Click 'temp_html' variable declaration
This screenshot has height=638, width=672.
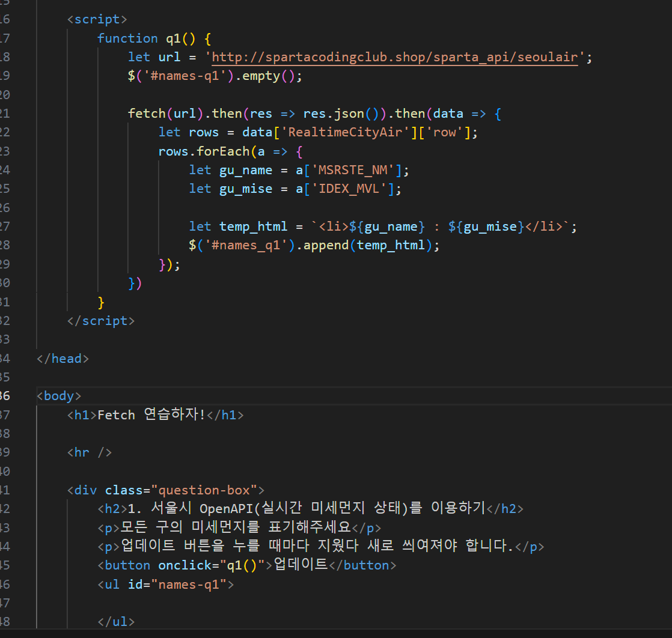pos(253,226)
